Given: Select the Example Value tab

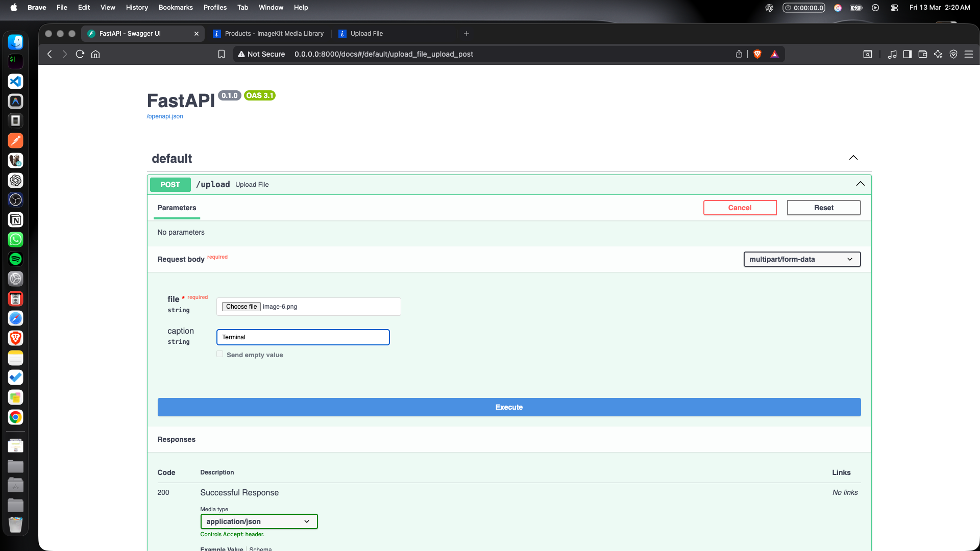Looking at the screenshot, I should coord(222,548).
